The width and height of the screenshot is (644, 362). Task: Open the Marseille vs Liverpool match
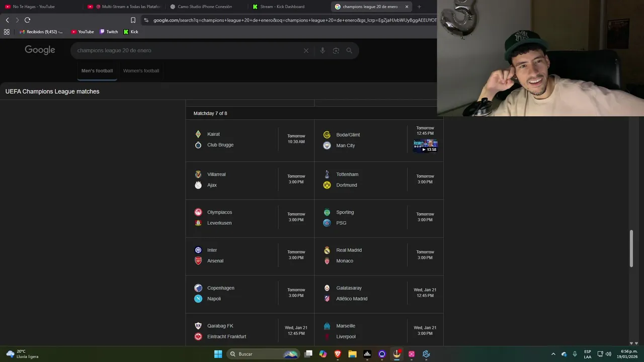coord(379,330)
